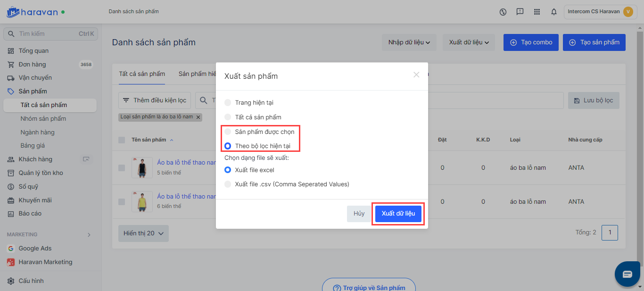
Task: Click Lưu bộ lọc button
Action: point(594,100)
